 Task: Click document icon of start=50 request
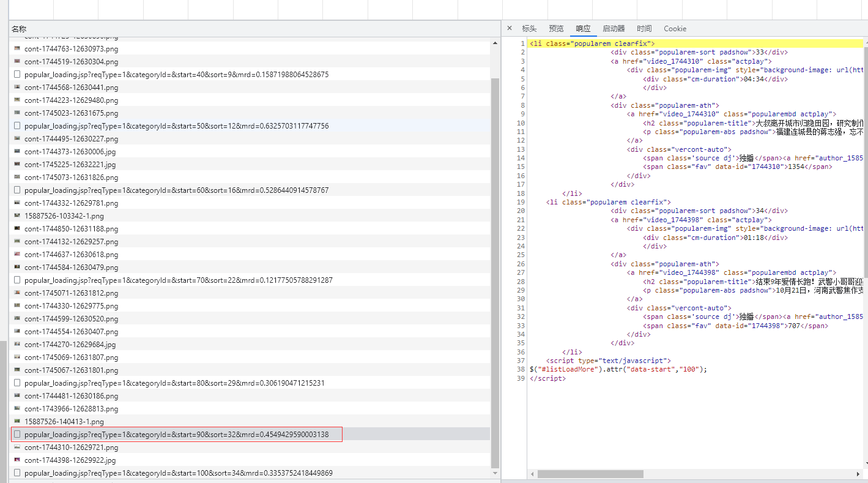coord(17,126)
